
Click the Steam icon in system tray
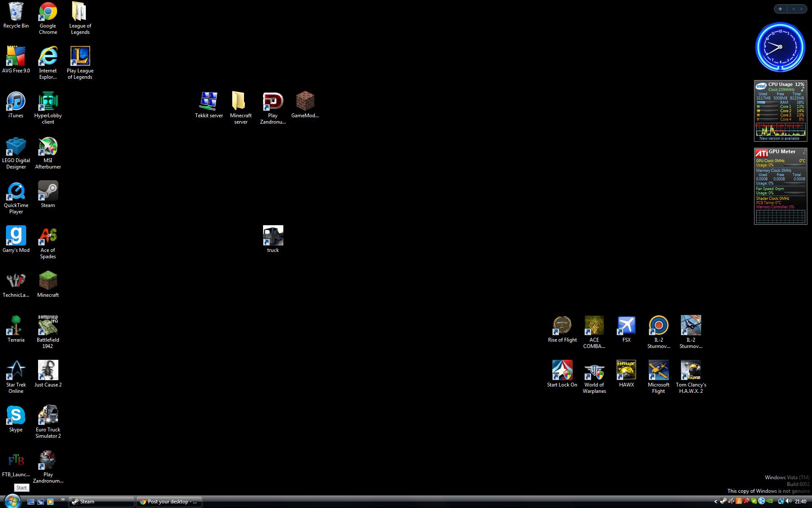tap(723, 501)
